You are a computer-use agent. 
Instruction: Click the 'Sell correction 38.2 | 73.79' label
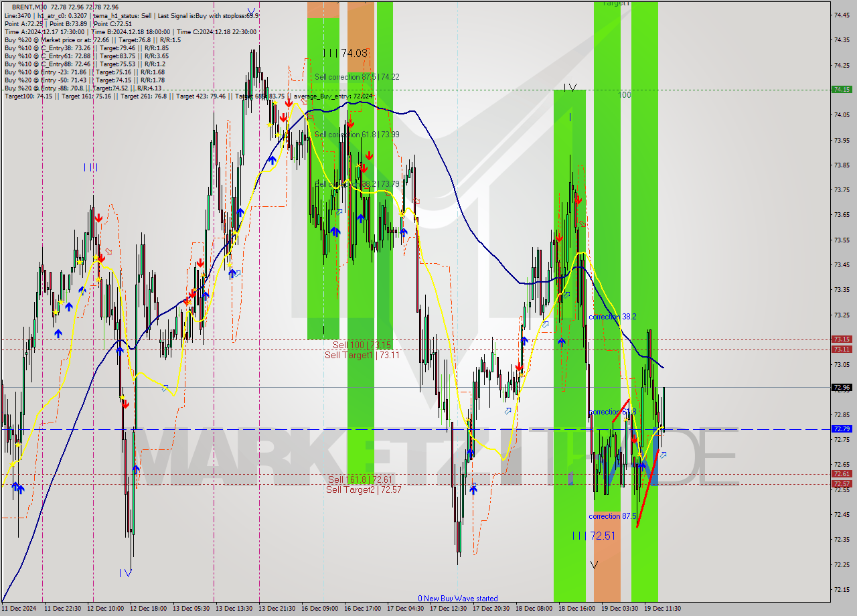coord(357,183)
